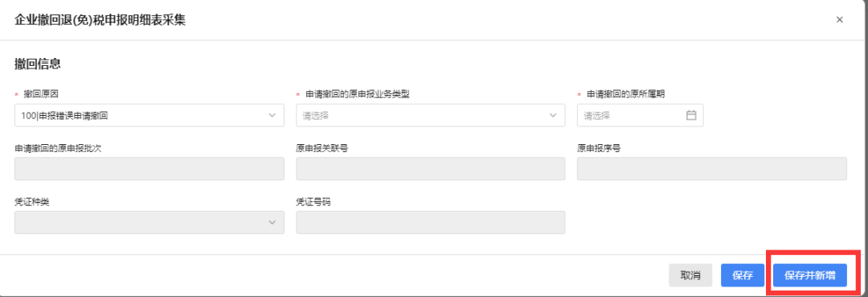
Task: Click the chevron arrow in 凭证种类 selector
Action: pyautogui.click(x=272, y=222)
